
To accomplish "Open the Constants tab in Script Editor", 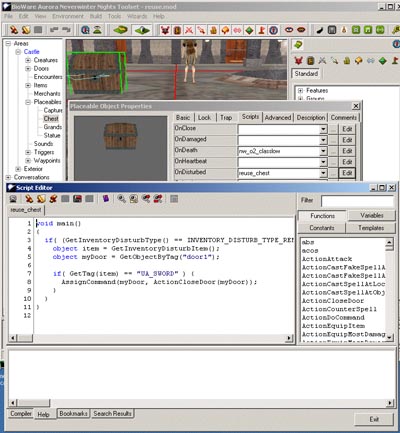I will (322, 228).
